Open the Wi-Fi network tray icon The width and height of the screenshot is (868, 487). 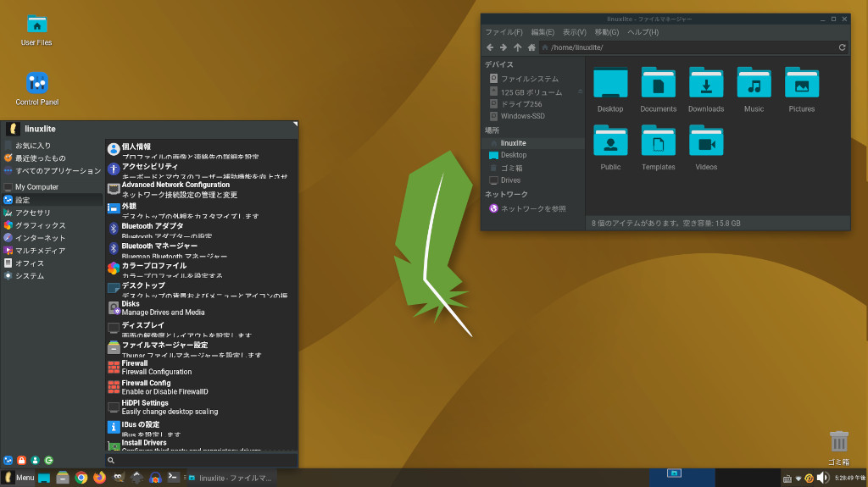click(x=798, y=479)
